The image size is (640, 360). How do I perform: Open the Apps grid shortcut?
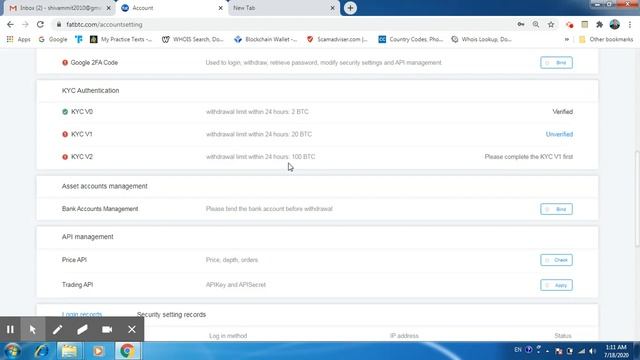pos(18,39)
